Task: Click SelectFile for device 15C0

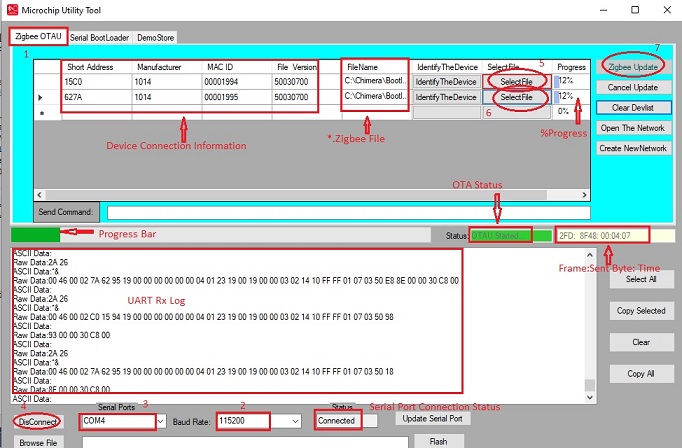Action: [x=516, y=80]
